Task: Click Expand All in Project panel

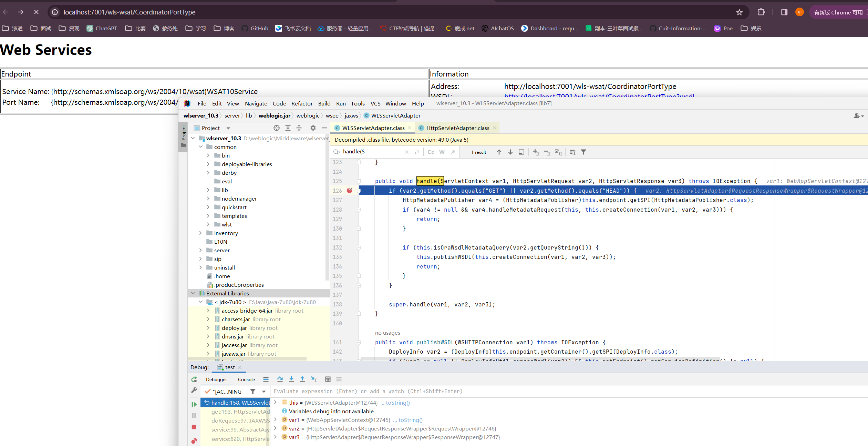Action: [x=288, y=128]
